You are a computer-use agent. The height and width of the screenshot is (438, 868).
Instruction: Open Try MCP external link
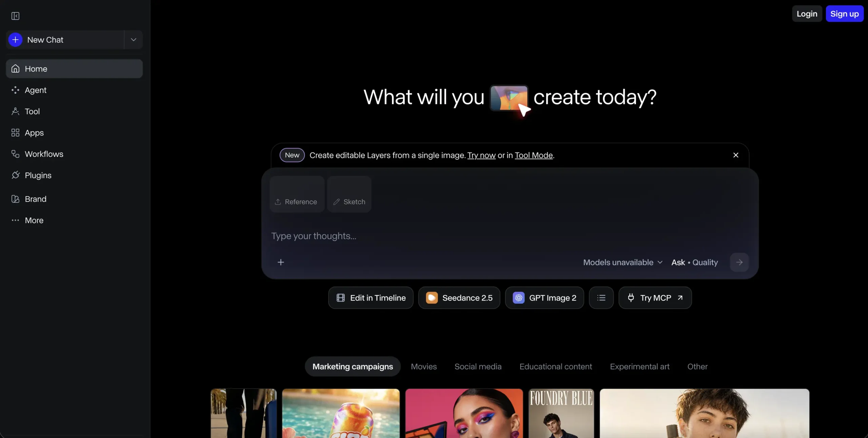(655, 298)
